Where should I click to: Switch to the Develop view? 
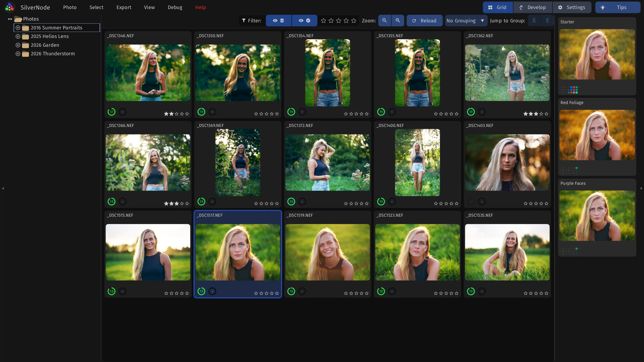(533, 7)
